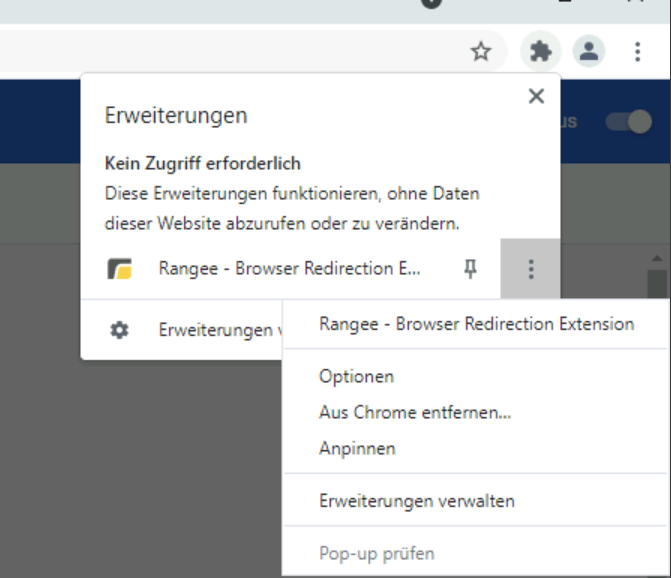
Task: Click the yellow Rangee extension icon
Action: tap(120, 269)
